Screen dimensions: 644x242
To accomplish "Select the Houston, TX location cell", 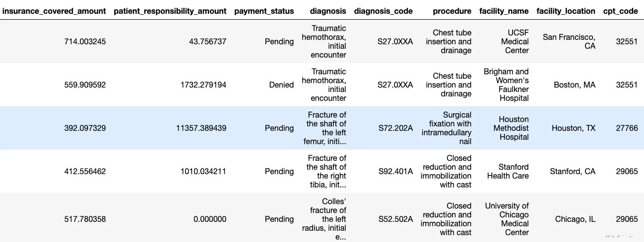I will 573,128.
